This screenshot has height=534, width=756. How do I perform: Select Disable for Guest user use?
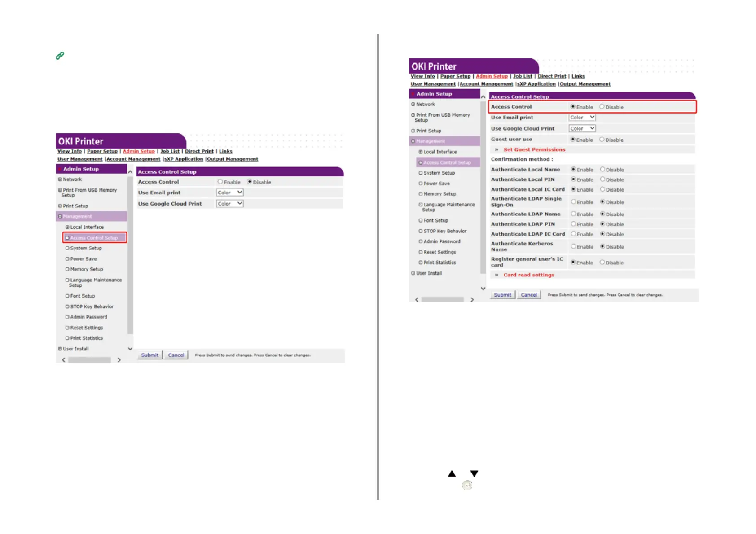[x=602, y=140]
